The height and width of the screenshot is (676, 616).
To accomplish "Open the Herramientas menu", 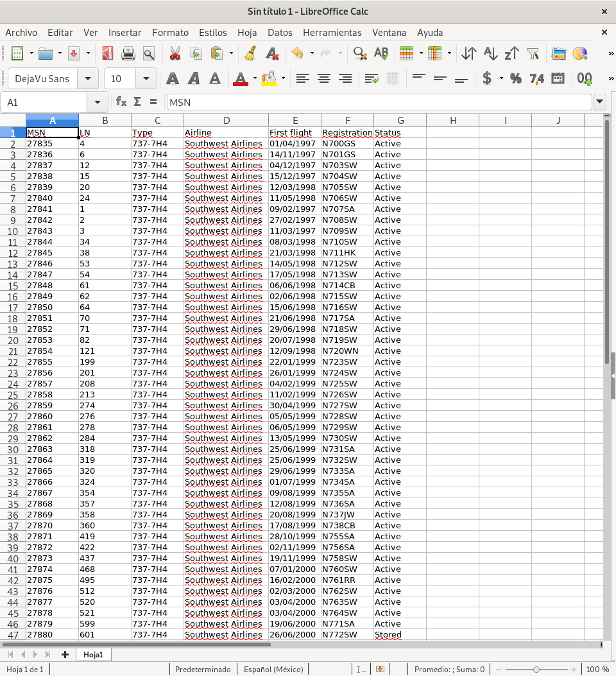I will click(332, 32).
